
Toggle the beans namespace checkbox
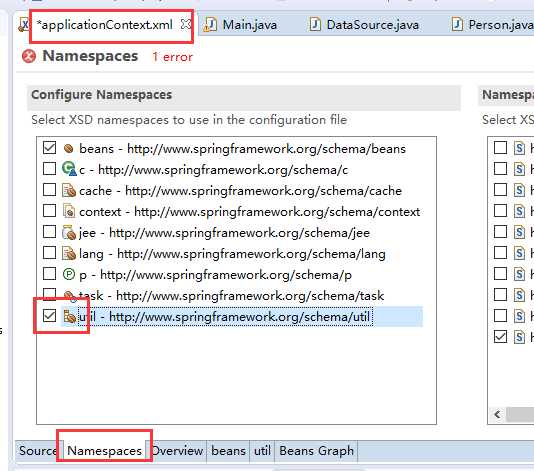point(49,148)
